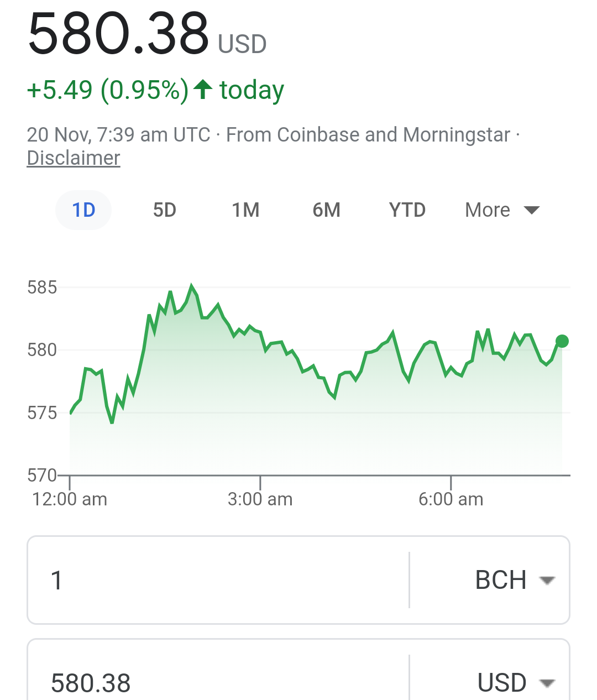This screenshot has height=700, width=597.
Task: Click the chart peak near 585
Action: point(192,286)
